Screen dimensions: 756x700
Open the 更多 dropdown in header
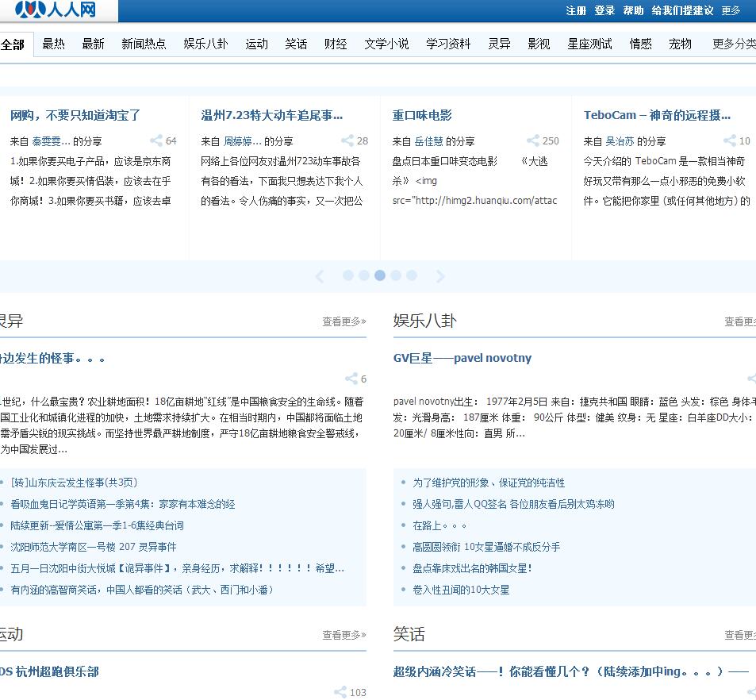[x=731, y=10]
